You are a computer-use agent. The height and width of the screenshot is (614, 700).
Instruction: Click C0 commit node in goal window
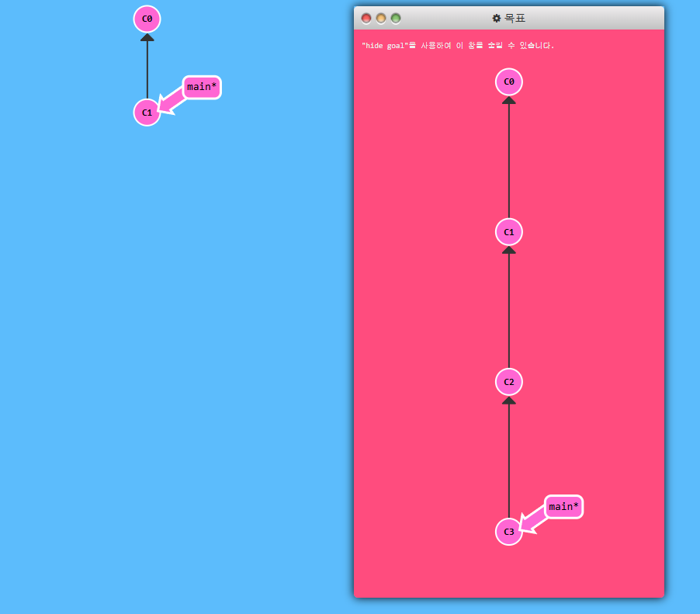coord(509,82)
